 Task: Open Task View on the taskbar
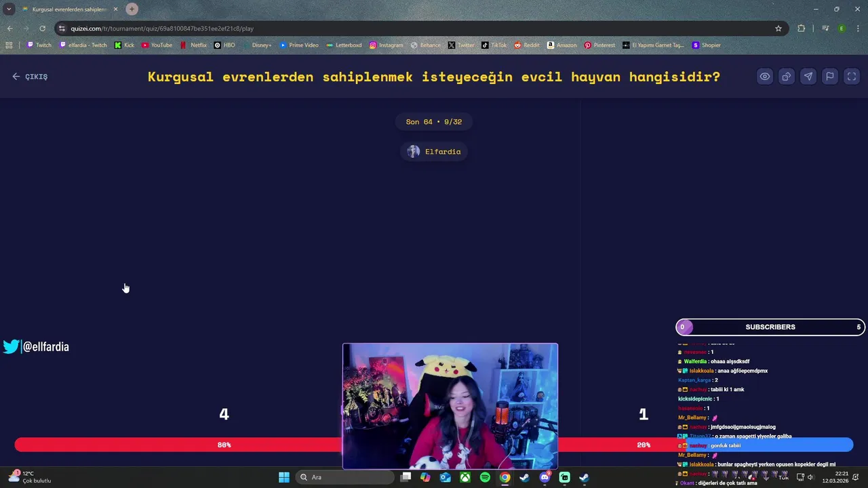[406, 477]
